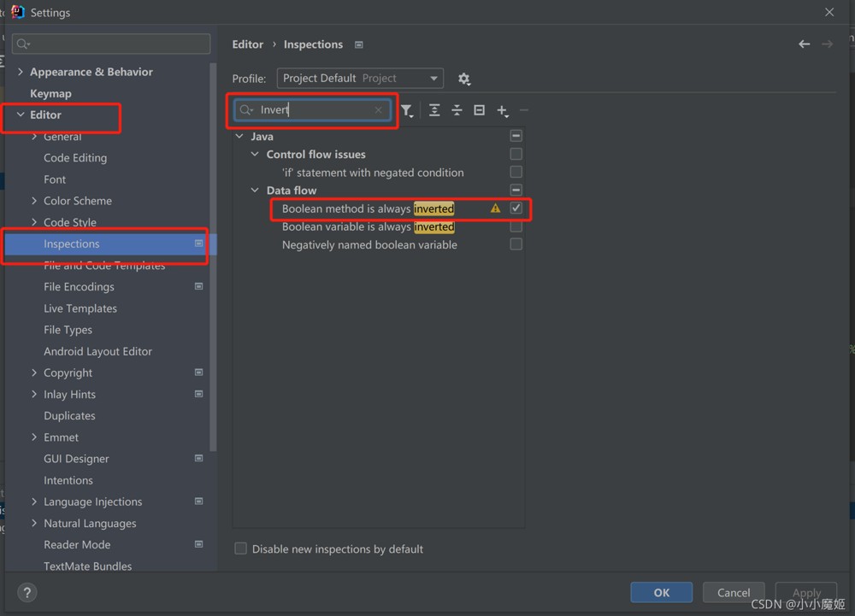The image size is (855, 616).
Task: Open File Types settings page
Action: (68, 330)
